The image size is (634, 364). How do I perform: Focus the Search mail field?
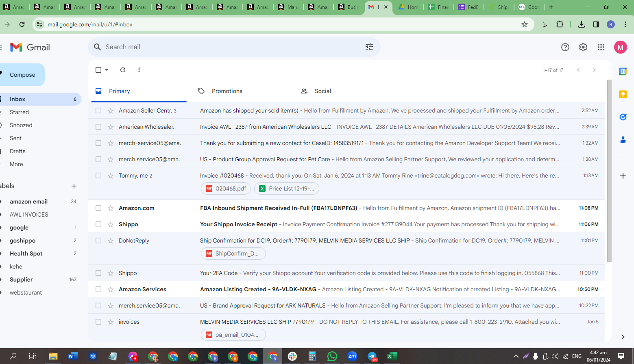[x=234, y=47]
